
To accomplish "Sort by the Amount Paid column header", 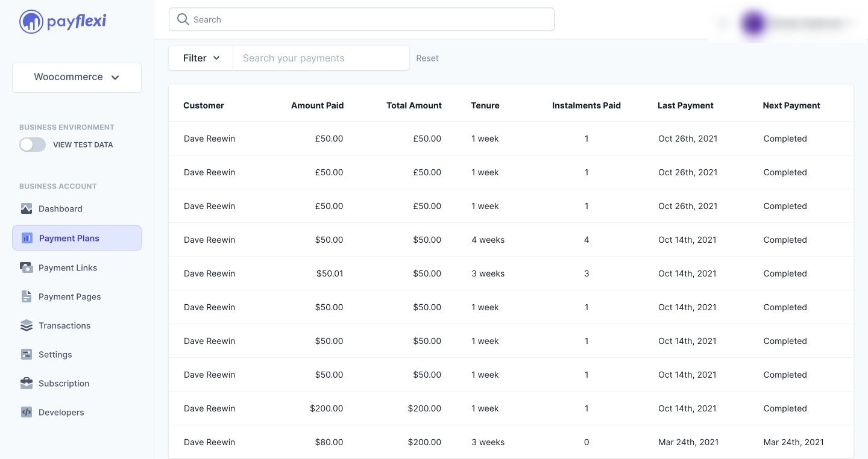I will (317, 105).
